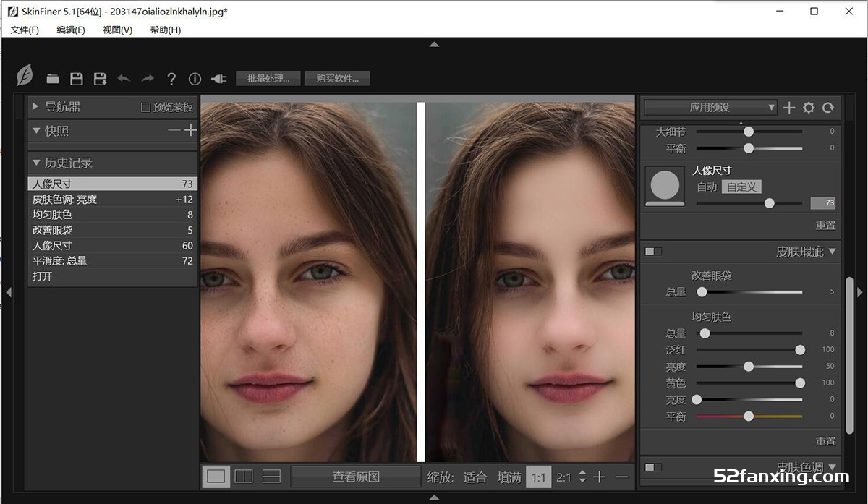The width and height of the screenshot is (868, 504).
Task: Click 重置 under 人像尺寸
Action: tap(825, 225)
